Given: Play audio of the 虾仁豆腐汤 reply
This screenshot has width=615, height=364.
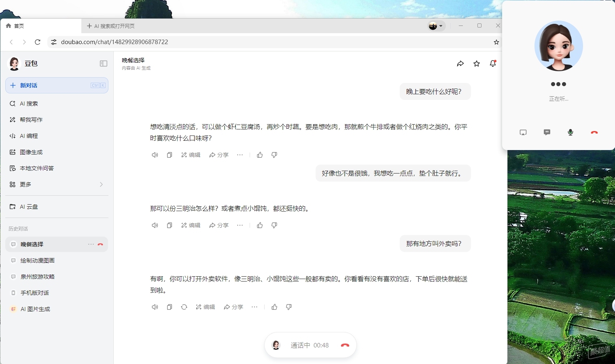Looking at the screenshot, I should coord(155,155).
